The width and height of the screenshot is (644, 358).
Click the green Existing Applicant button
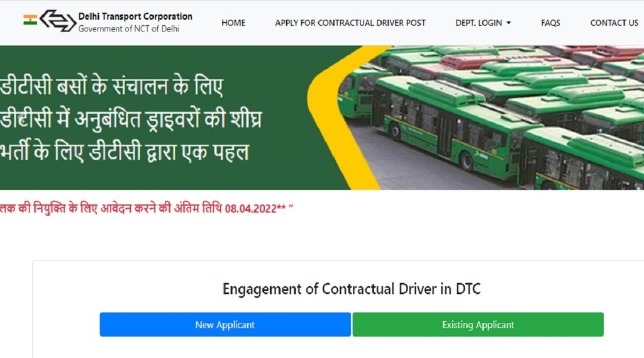point(478,325)
